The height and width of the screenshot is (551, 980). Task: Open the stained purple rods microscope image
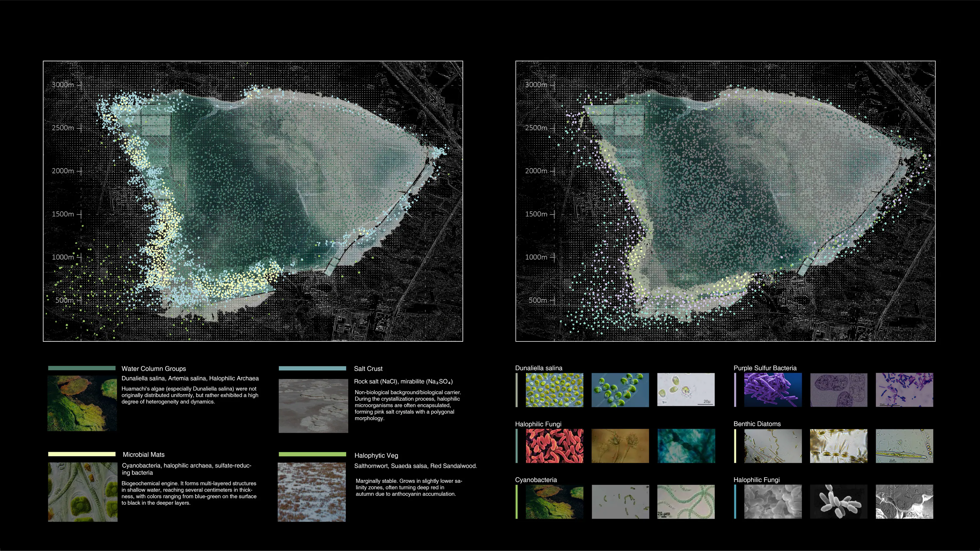(x=904, y=390)
